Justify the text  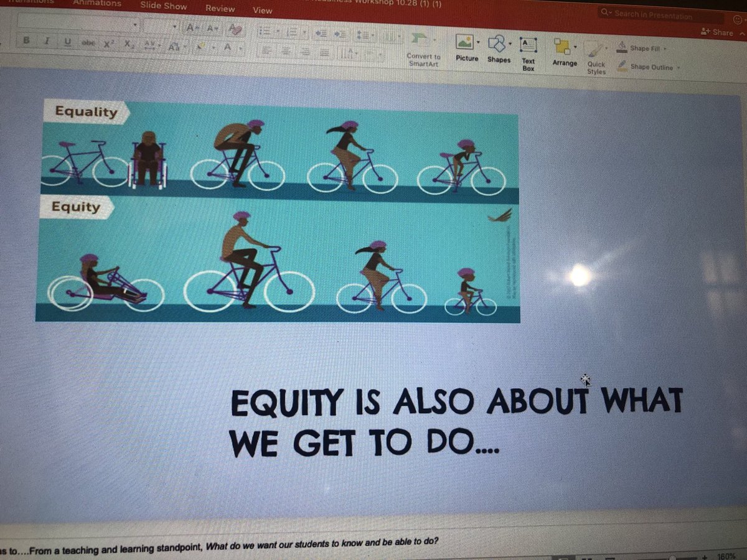point(324,54)
